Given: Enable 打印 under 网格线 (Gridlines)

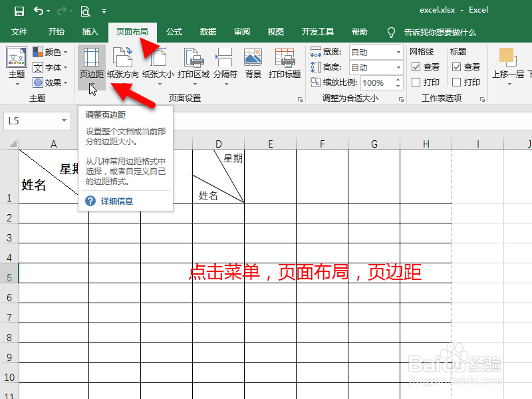Looking at the screenshot, I should tap(416, 82).
